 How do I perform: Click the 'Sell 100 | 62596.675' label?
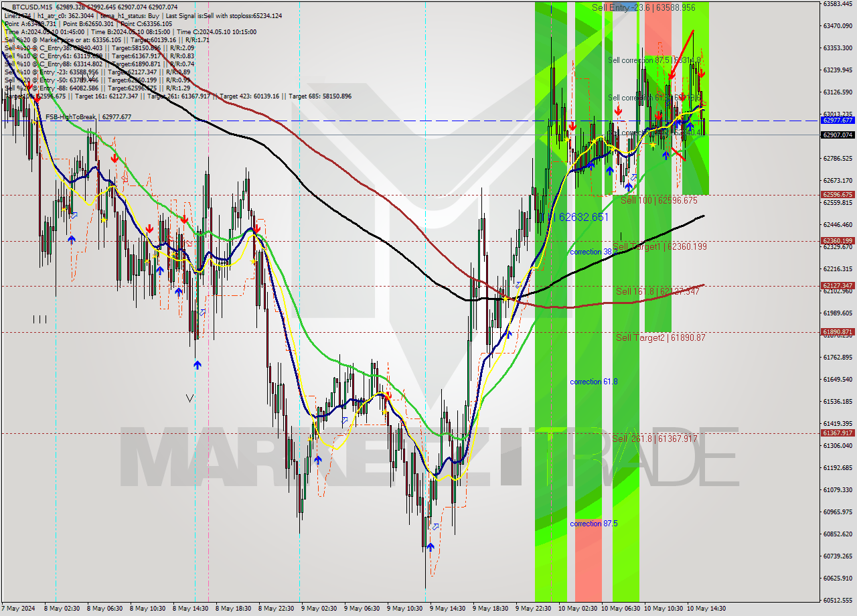click(x=659, y=200)
